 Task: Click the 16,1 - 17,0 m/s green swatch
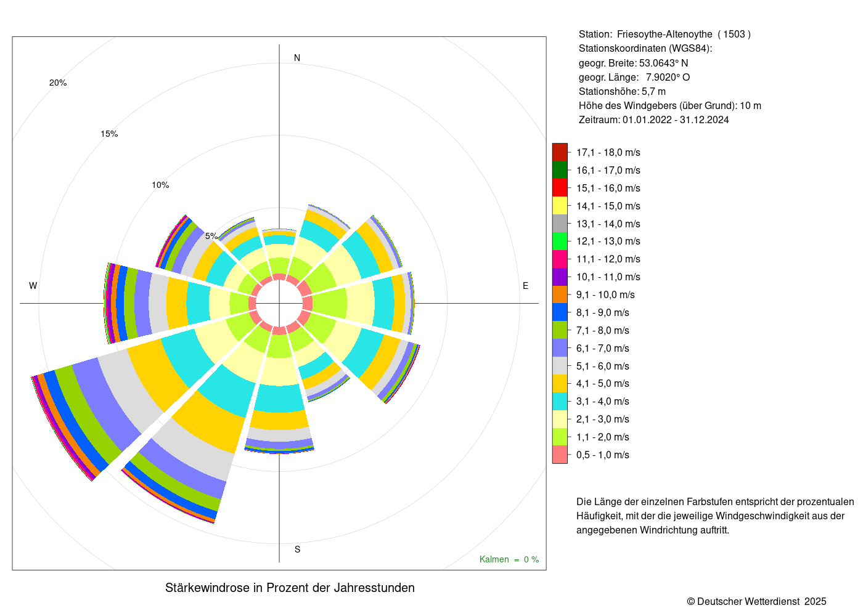[560, 170]
